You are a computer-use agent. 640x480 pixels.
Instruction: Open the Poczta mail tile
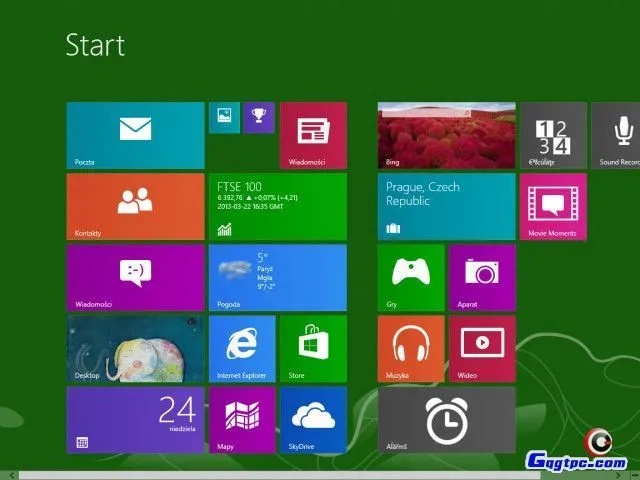[x=135, y=135]
